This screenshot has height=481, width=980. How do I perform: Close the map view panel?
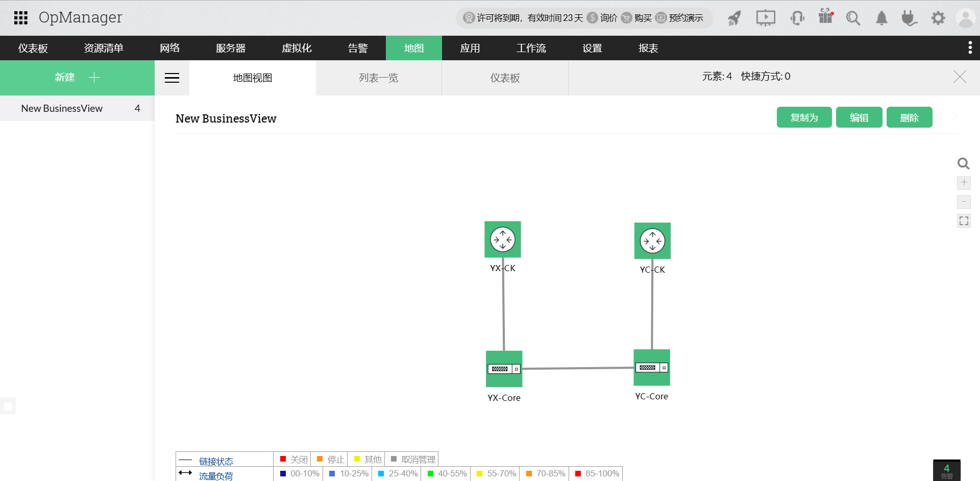960,77
